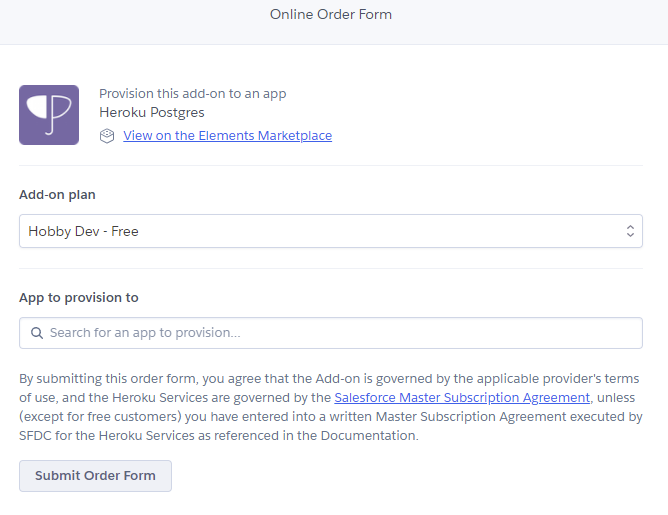Open the Salesforce Master Subscription Agreement link
668x515 pixels.
462,397
